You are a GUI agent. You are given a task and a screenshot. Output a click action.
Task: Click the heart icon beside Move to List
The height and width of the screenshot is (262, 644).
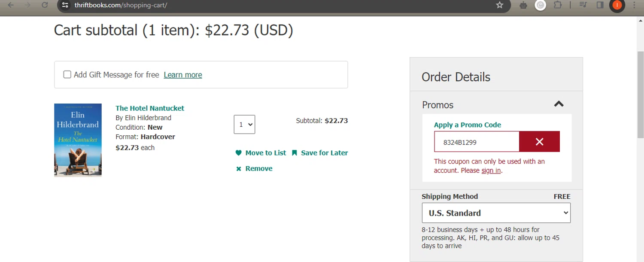239,153
